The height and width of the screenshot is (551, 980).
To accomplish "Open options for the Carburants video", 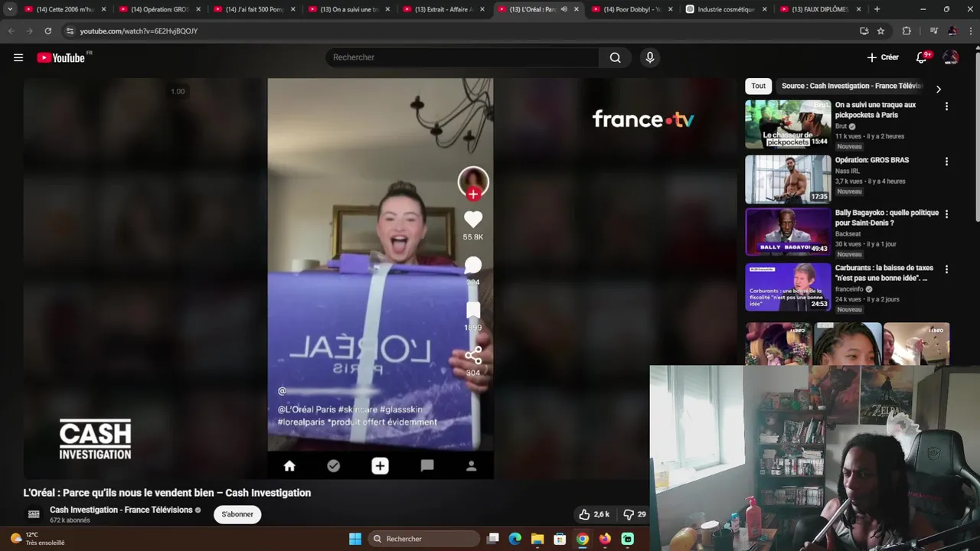I will (946, 269).
